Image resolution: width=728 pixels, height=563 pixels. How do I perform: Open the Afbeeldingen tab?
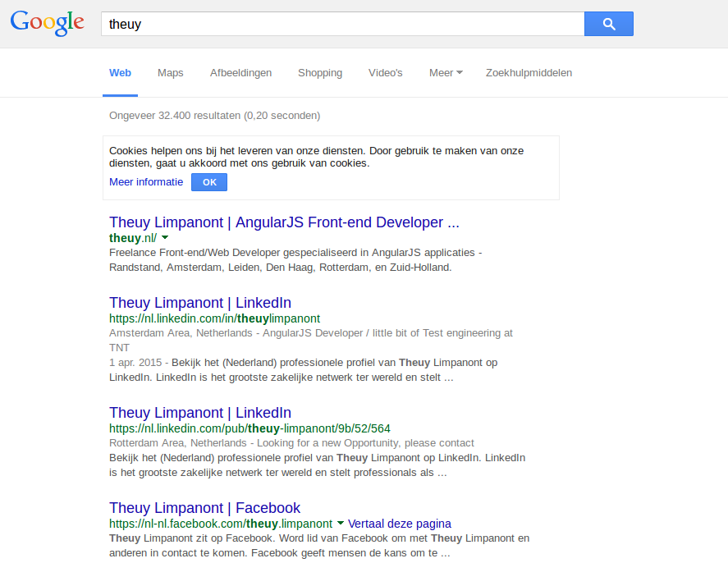pos(240,73)
